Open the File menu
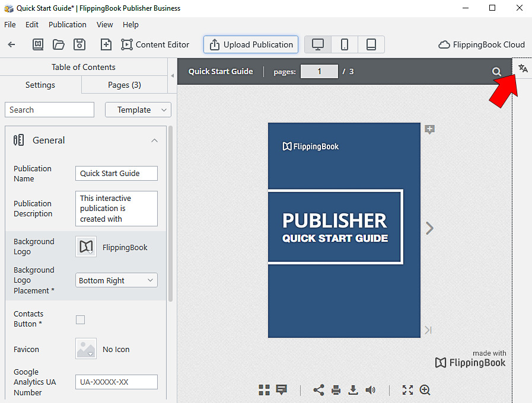This screenshot has height=403, width=532. coord(10,25)
